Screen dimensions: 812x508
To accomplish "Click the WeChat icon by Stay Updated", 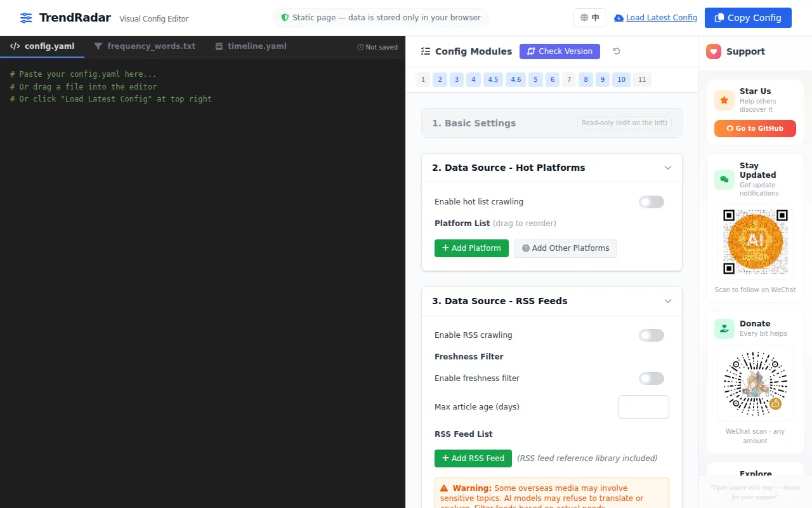I will pyautogui.click(x=724, y=179).
